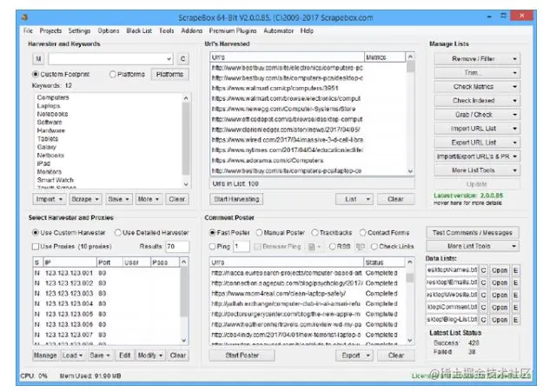Open the Modify dropdown under the proxies list
Image resolution: width=543 pixels, height=392 pixels.
tap(150, 355)
